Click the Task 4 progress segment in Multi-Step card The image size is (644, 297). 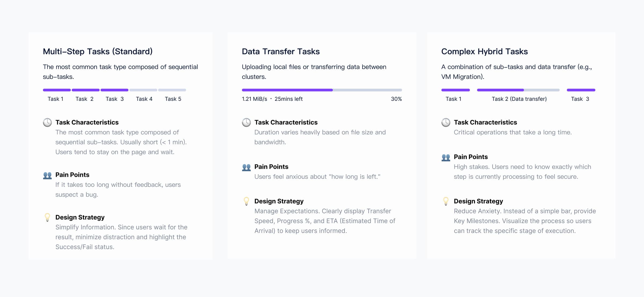tap(143, 90)
